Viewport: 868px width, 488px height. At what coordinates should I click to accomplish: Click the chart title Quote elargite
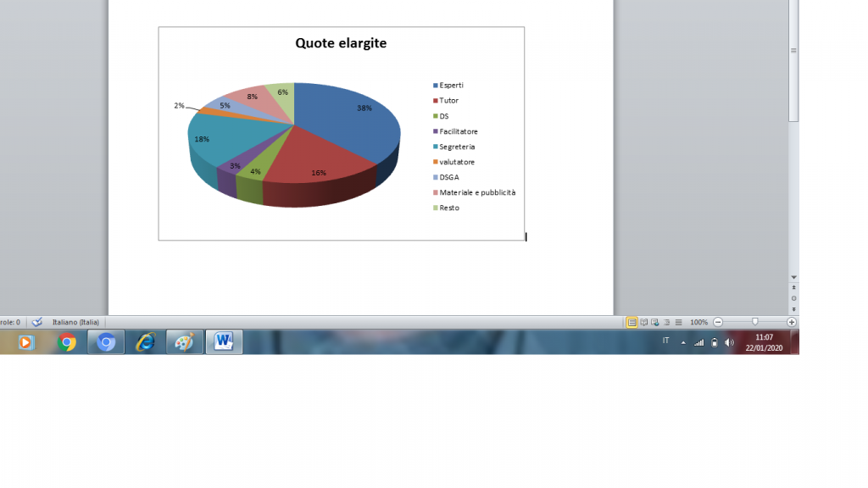[x=341, y=43]
